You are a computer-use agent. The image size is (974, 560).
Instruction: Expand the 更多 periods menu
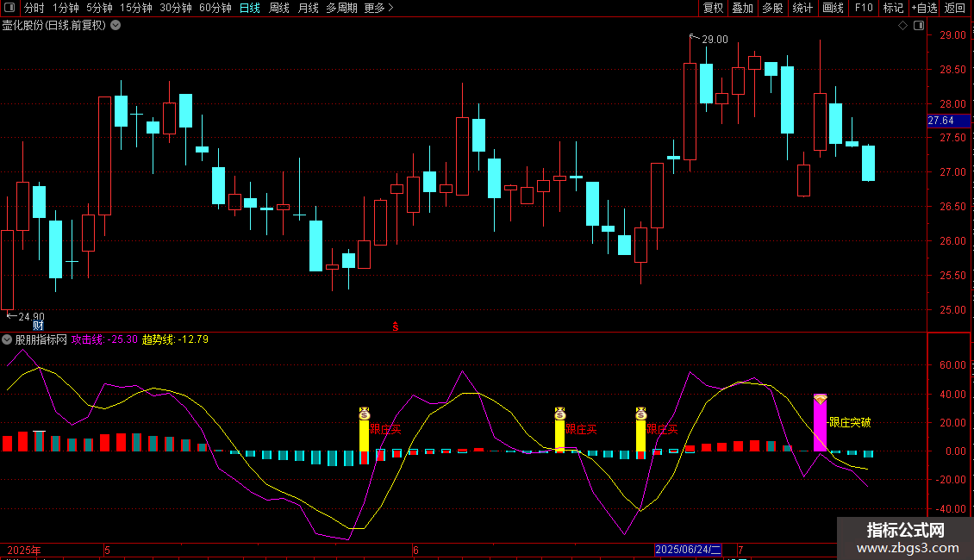click(x=378, y=8)
